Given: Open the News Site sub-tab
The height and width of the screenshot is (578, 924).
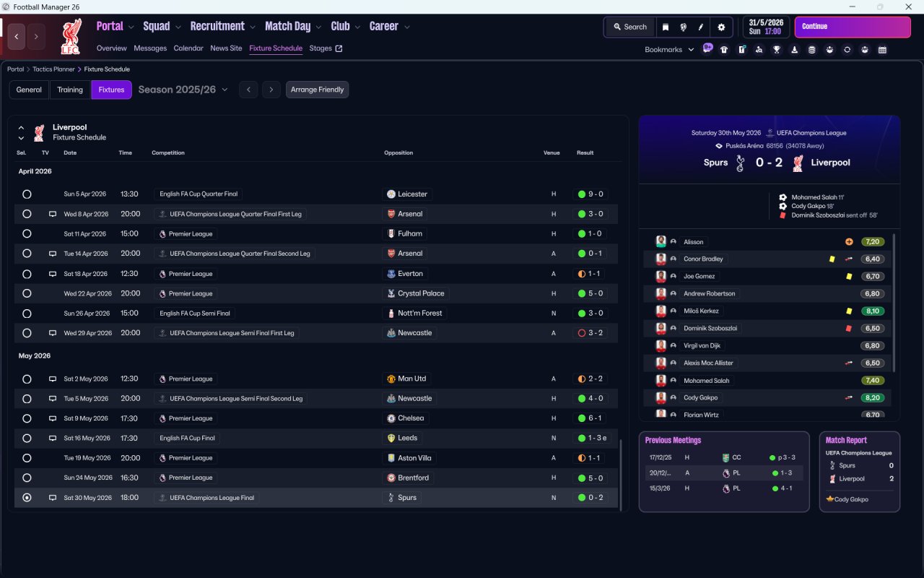Looking at the screenshot, I should 226,48.
